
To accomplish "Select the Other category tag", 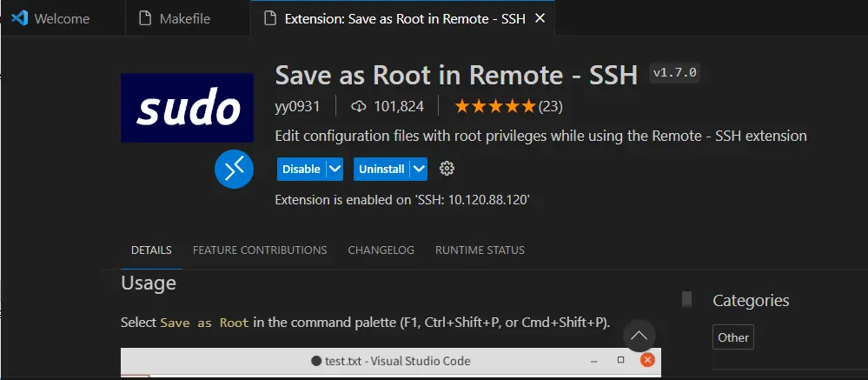I will (x=733, y=337).
